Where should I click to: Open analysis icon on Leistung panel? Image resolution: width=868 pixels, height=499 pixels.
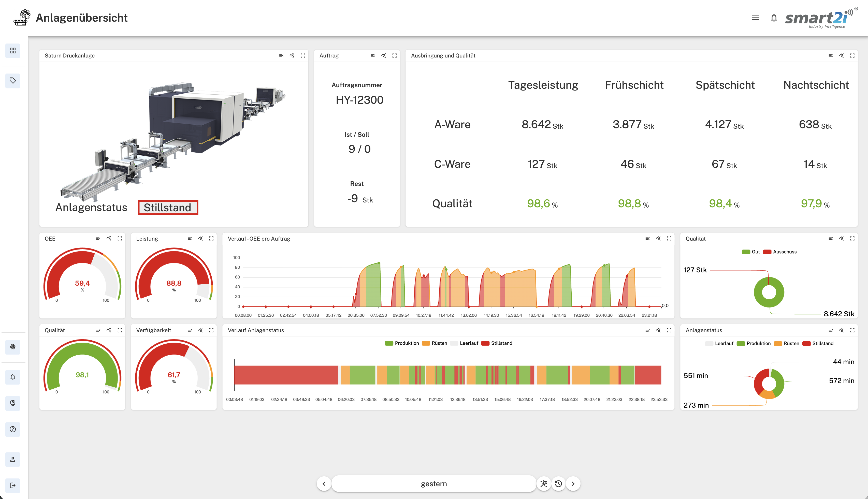(200, 239)
